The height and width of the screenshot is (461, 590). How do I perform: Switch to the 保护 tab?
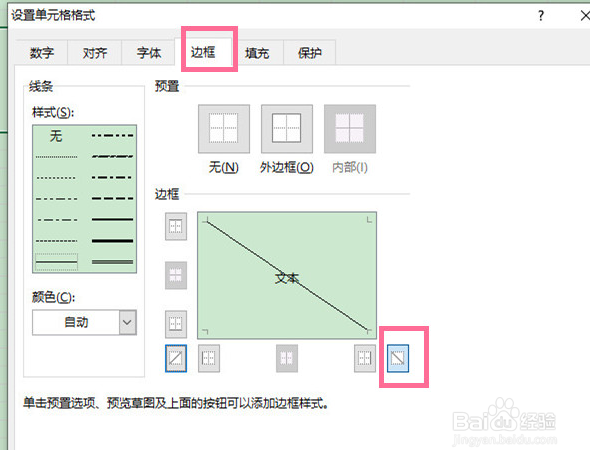tap(310, 53)
